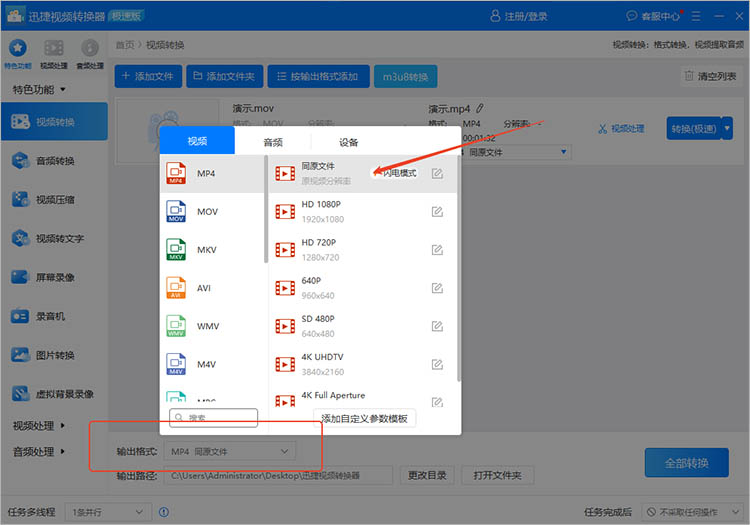750x525 pixels.
Task: Toggle 闪电模式 on 同原文件 preset
Action: (x=395, y=173)
